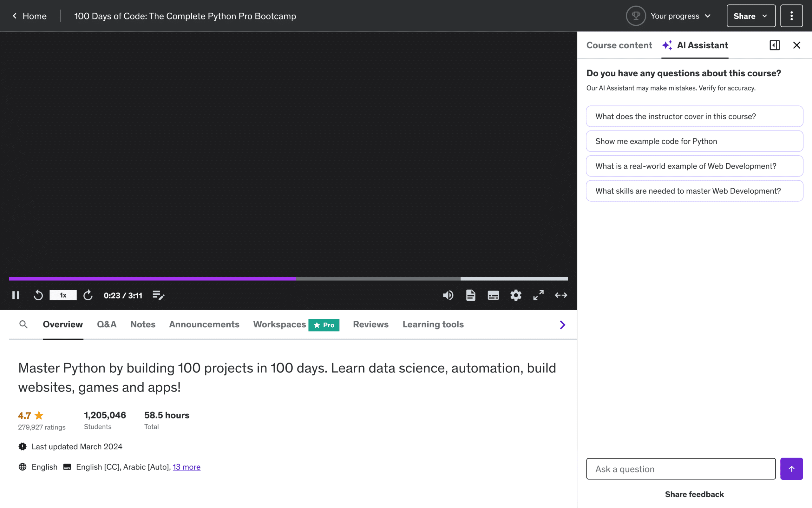The width and height of the screenshot is (812, 508).
Task: Open the Learning tools tab
Action: (433, 324)
